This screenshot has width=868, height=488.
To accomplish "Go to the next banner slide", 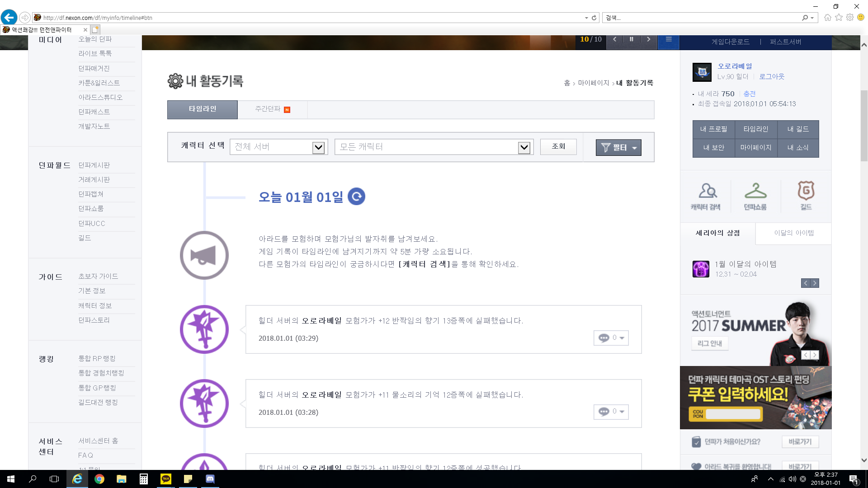I will [x=648, y=39].
